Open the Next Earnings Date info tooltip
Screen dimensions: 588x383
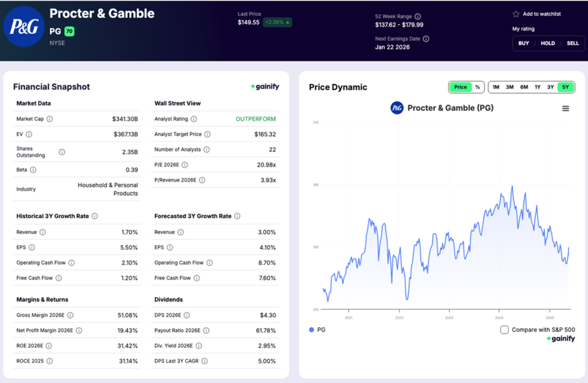point(425,39)
